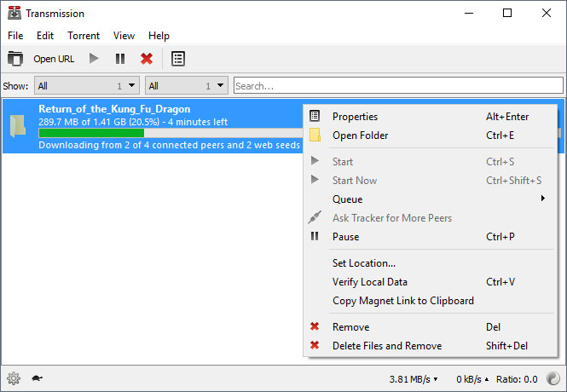
Task: Open the second All filter dropdown
Action: click(x=187, y=85)
